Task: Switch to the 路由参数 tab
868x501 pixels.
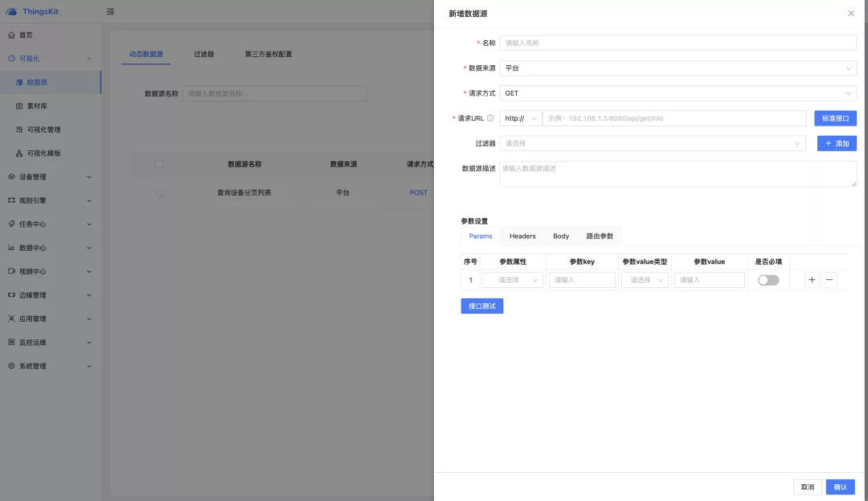Action: tap(600, 236)
